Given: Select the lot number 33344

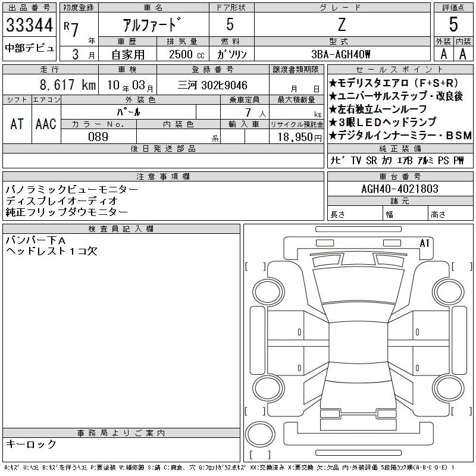Looking at the screenshot, I should pos(29,26).
